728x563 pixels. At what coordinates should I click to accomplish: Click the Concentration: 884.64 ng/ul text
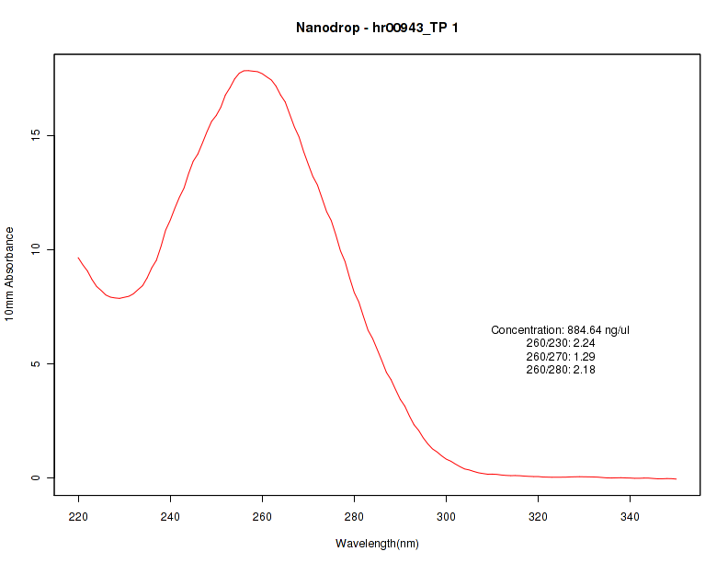(560, 330)
